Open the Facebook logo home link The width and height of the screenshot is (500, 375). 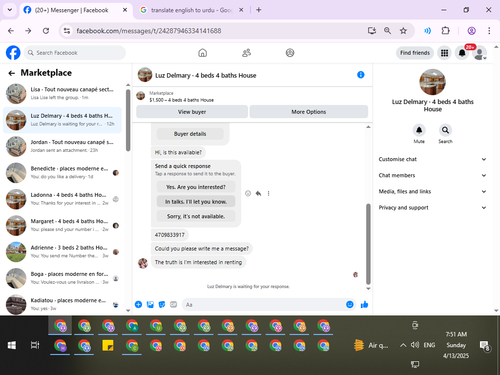point(13,53)
